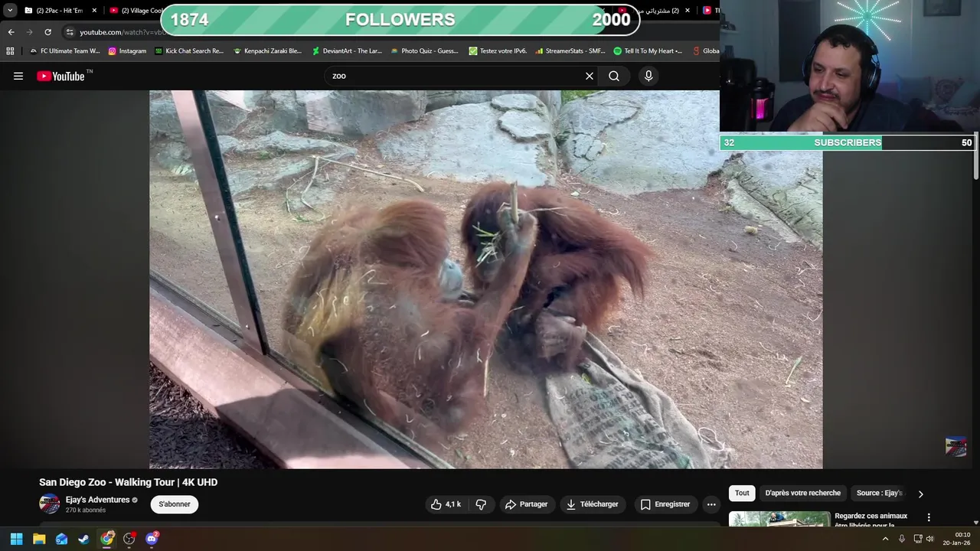This screenshot has width=980, height=551.
Task: Open the tab search dropdown arrow
Action: [10, 10]
